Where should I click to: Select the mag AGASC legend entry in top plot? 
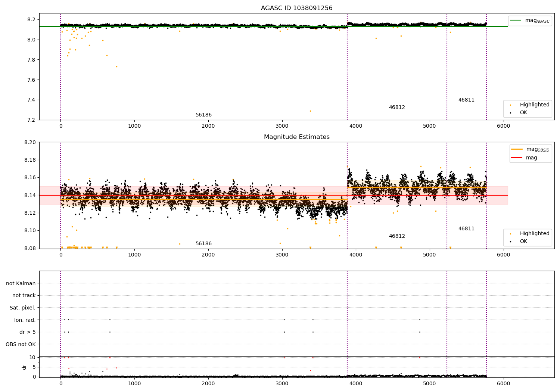[x=530, y=21]
